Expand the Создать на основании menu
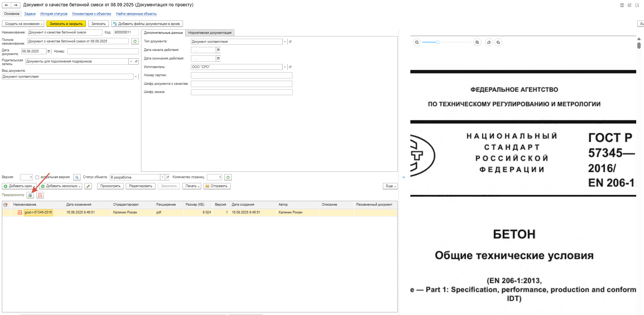 pyautogui.click(x=23, y=24)
